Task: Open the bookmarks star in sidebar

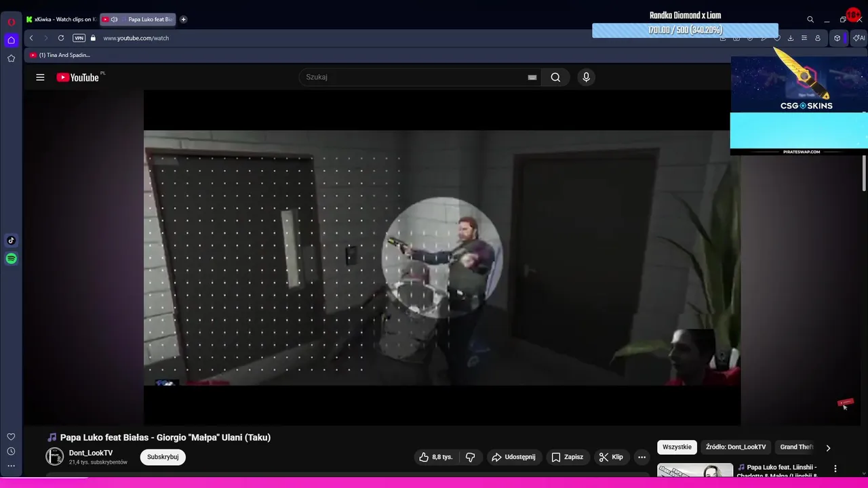Action: (x=12, y=58)
